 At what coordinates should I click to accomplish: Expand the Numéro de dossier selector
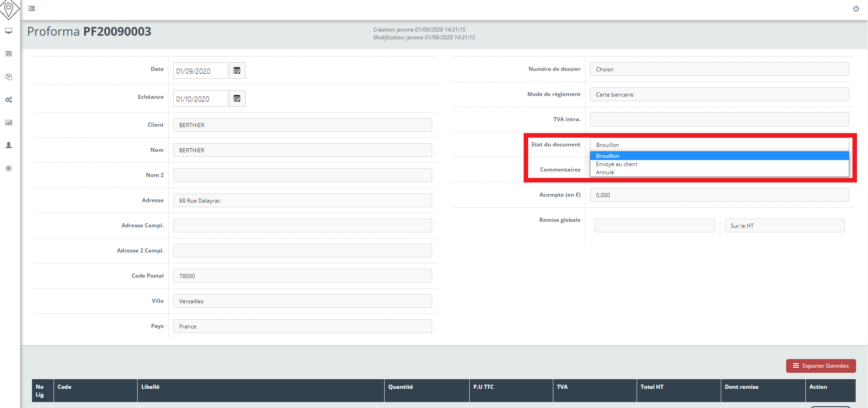pos(719,70)
